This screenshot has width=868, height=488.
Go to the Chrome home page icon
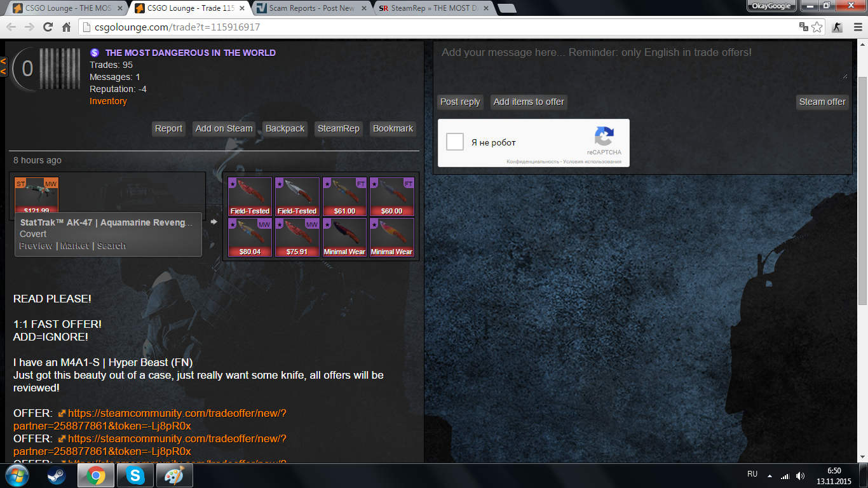(66, 27)
